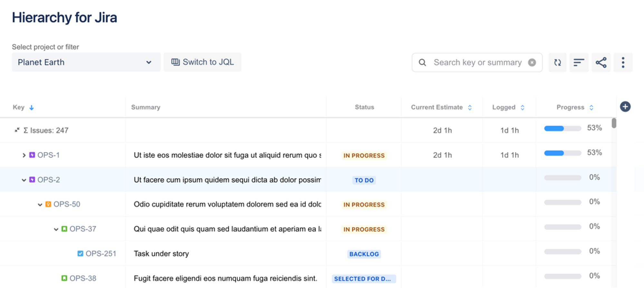Click the Summary column header
Screen dimensions: 644x288
pyautogui.click(x=146, y=107)
